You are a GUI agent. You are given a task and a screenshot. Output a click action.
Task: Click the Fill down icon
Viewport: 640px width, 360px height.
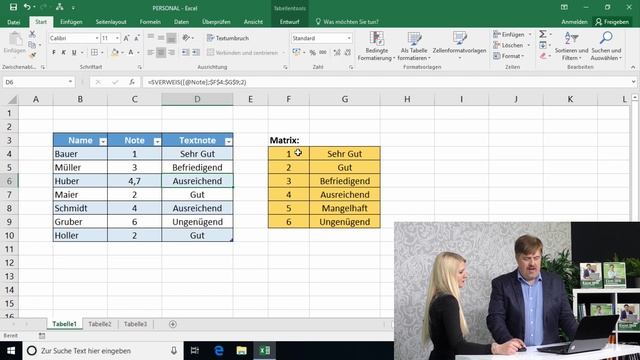[543, 45]
